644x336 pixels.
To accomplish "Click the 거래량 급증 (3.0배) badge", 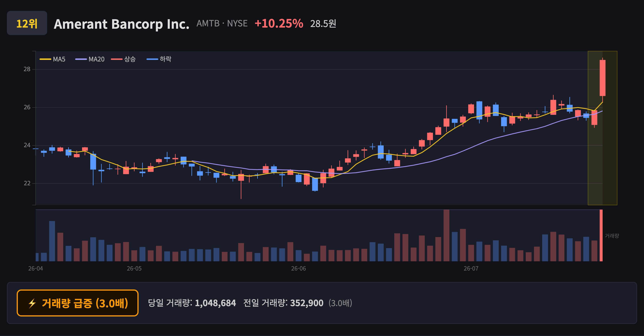I will [x=77, y=303].
